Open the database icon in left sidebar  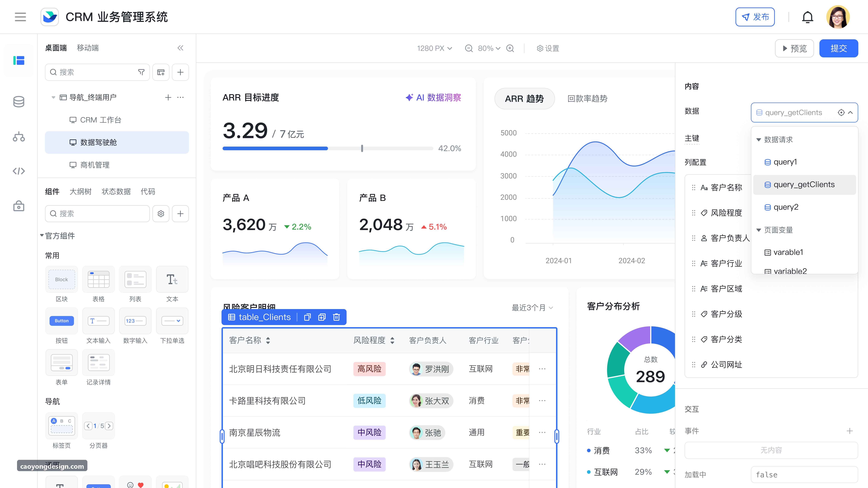[x=19, y=101]
